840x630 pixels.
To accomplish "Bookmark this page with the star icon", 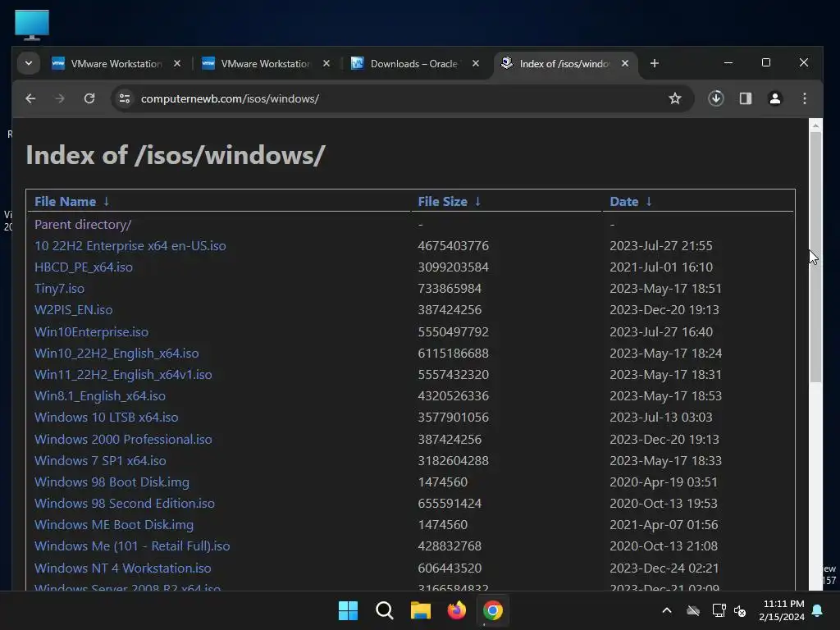I will pos(675,98).
